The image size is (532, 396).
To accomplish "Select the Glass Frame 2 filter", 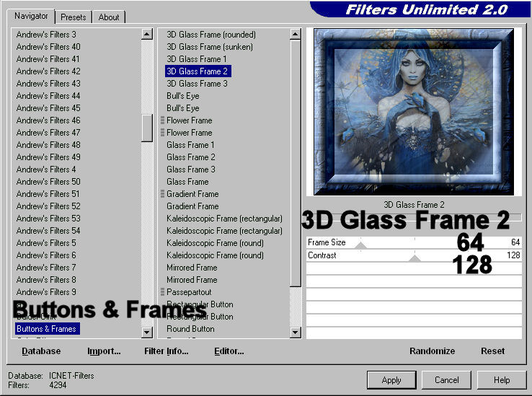I will tap(191, 157).
